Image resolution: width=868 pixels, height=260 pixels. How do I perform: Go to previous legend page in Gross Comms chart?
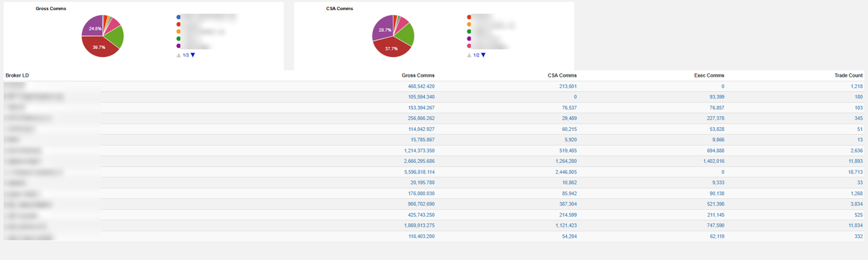[178, 55]
